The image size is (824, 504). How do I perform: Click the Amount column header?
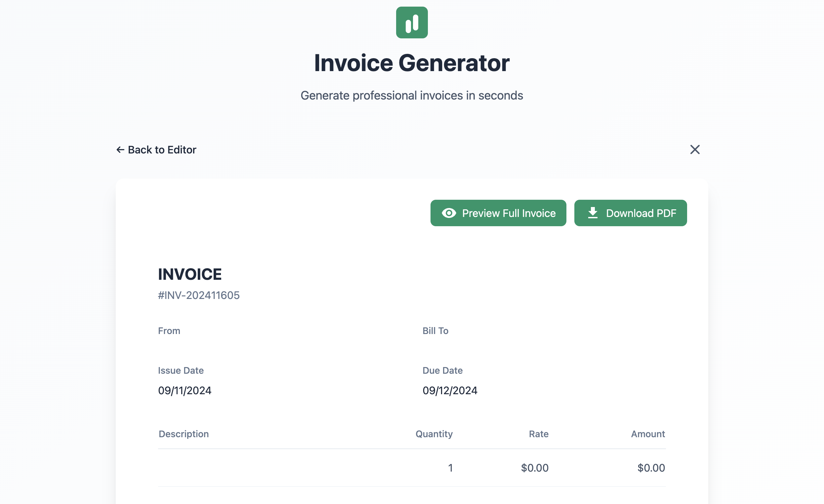tap(648, 434)
